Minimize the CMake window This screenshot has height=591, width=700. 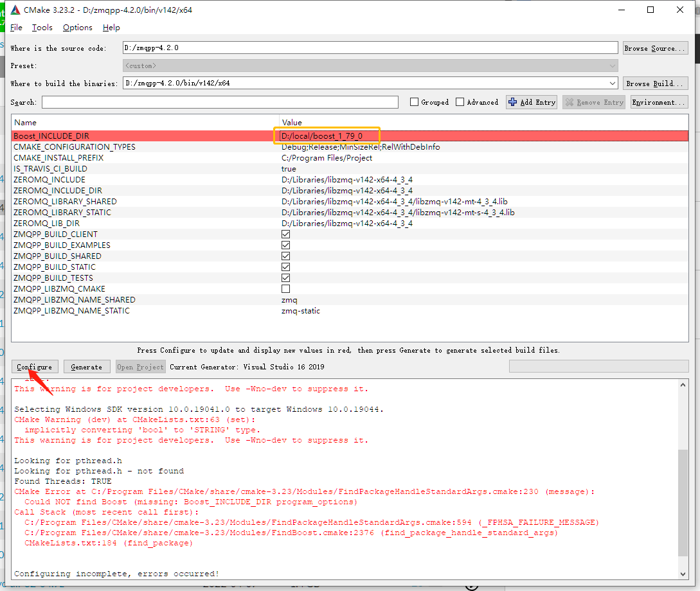pyautogui.click(x=622, y=10)
